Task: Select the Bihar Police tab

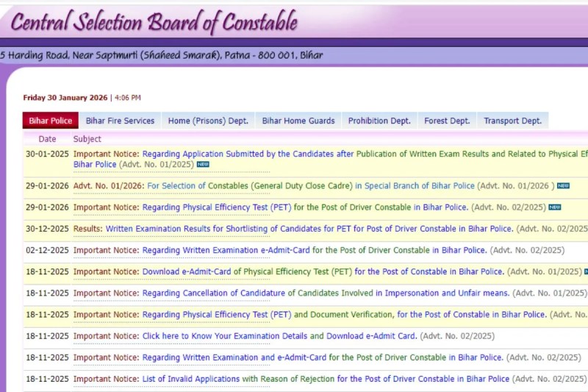Action: click(x=50, y=121)
